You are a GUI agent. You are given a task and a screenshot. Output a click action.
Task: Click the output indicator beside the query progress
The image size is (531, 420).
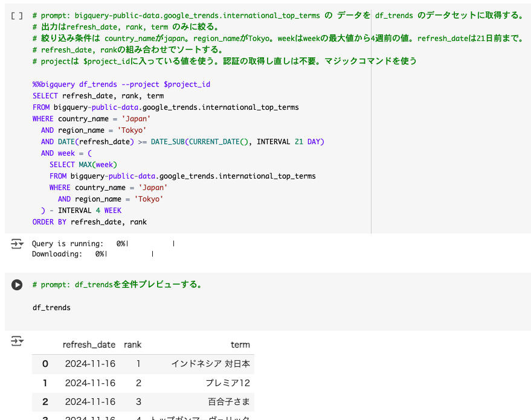[x=16, y=244]
